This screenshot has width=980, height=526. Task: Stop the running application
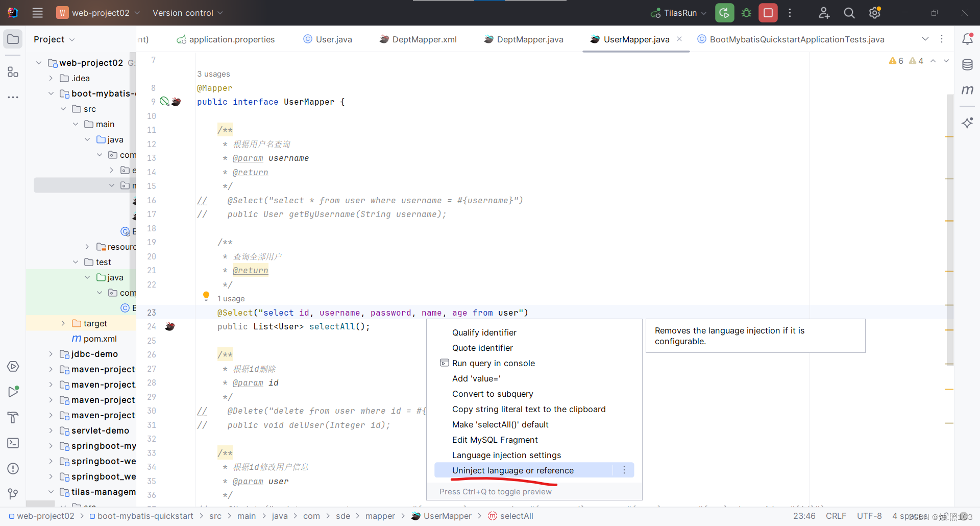[x=768, y=13]
